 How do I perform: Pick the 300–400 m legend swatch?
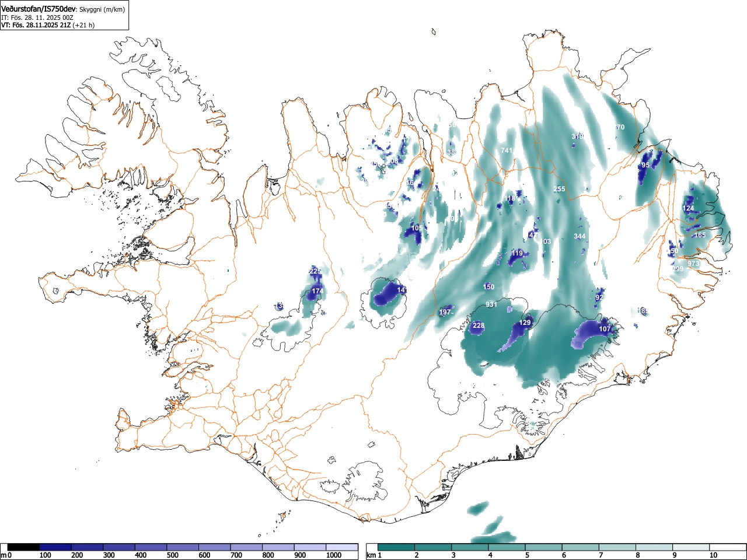(x=120, y=547)
